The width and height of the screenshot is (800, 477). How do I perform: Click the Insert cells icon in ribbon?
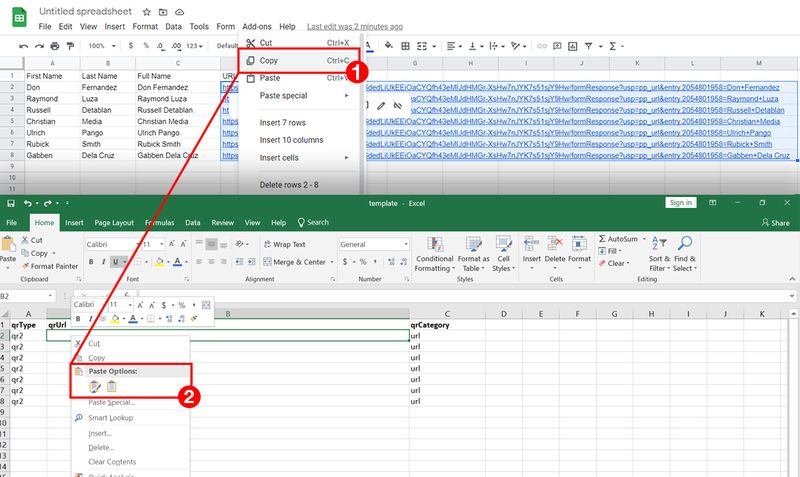point(531,250)
